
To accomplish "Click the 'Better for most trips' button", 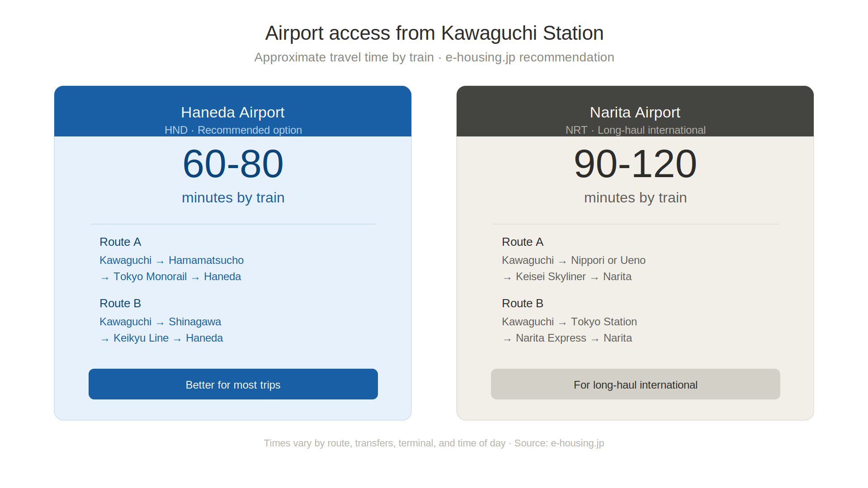I will click(233, 384).
